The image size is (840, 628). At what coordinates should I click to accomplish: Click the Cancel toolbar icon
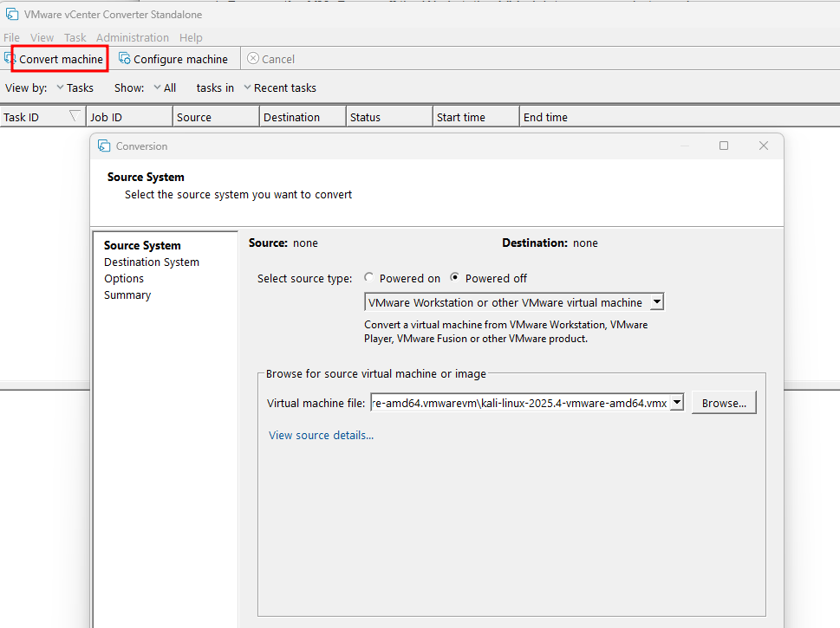click(x=252, y=59)
